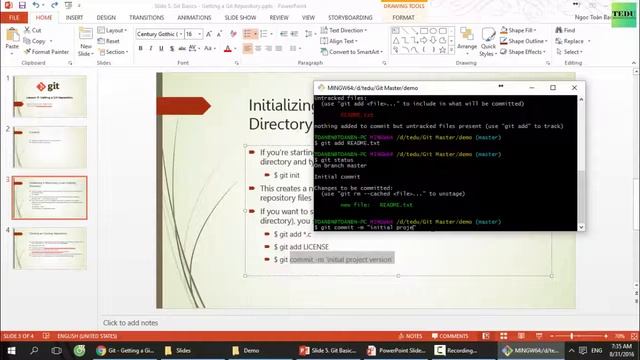Open Chrome 'Git - Getting a Gi...' taskbar item
Viewport: 640px width, 360px height.
click(x=125, y=351)
